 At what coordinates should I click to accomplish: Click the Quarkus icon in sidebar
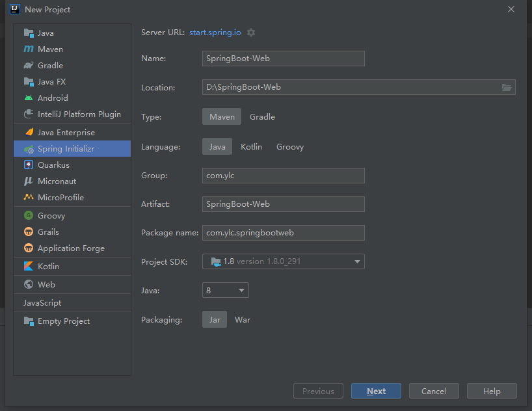[29, 165]
